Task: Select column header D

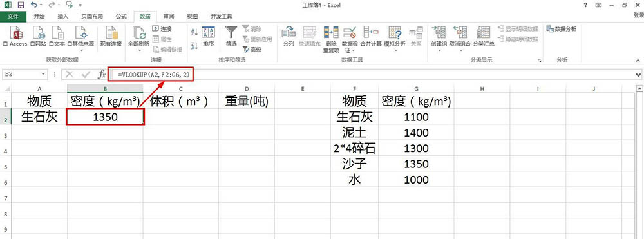Action: (247, 89)
